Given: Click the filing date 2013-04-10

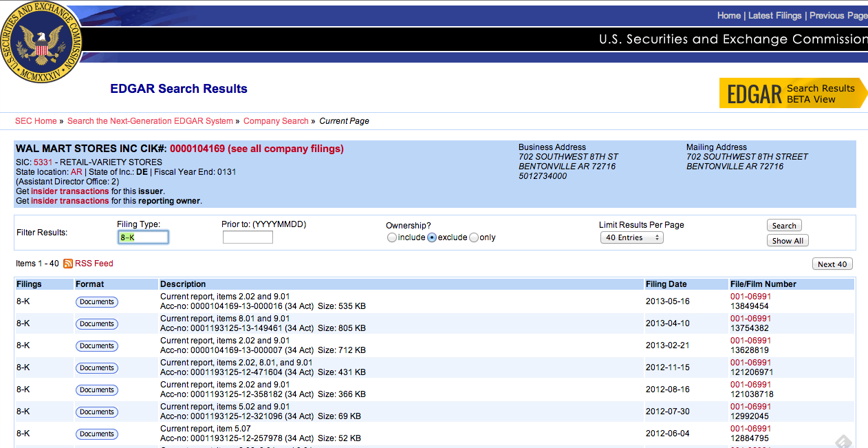Looking at the screenshot, I should point(667,323).
